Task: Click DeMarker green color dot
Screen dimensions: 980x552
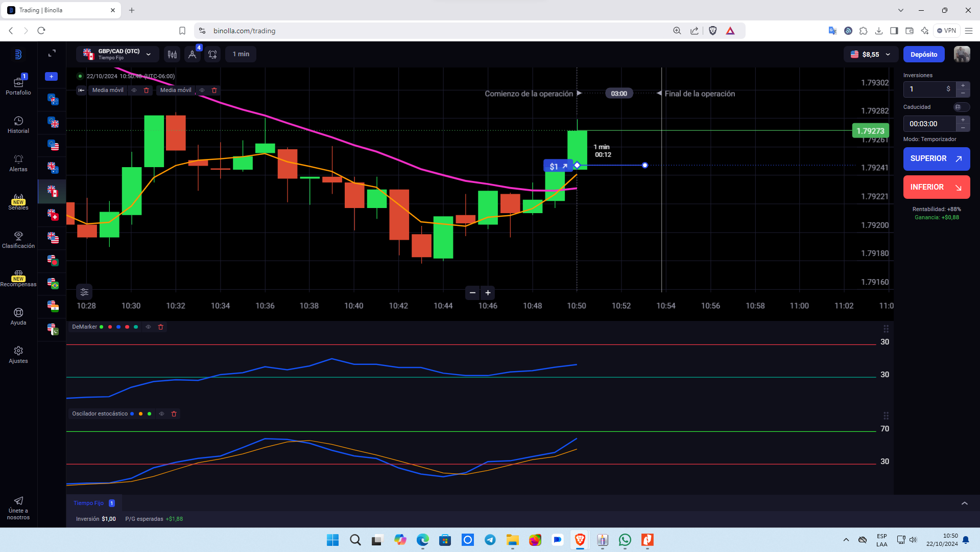Action: 102,327
